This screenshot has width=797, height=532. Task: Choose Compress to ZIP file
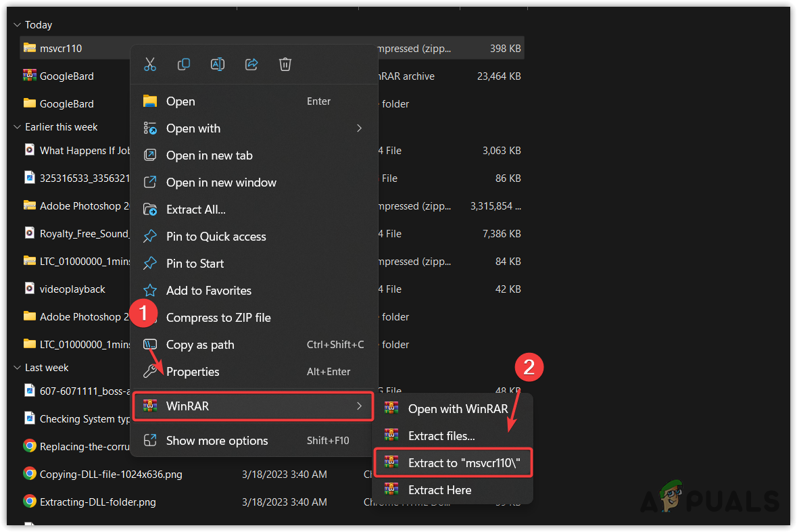pos(218,317)
